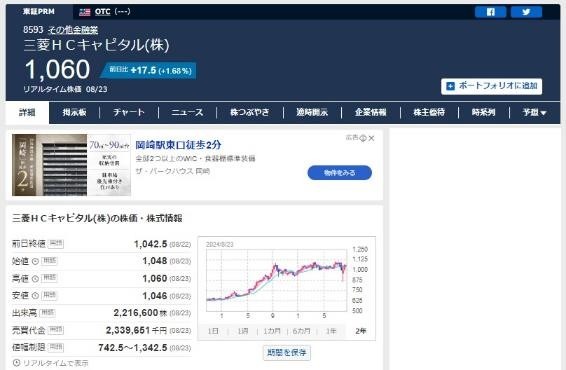Select the 東証PRM market tab
Image resolution: width=566 pixels, height=370 pixels.
[x=39, y=12]
